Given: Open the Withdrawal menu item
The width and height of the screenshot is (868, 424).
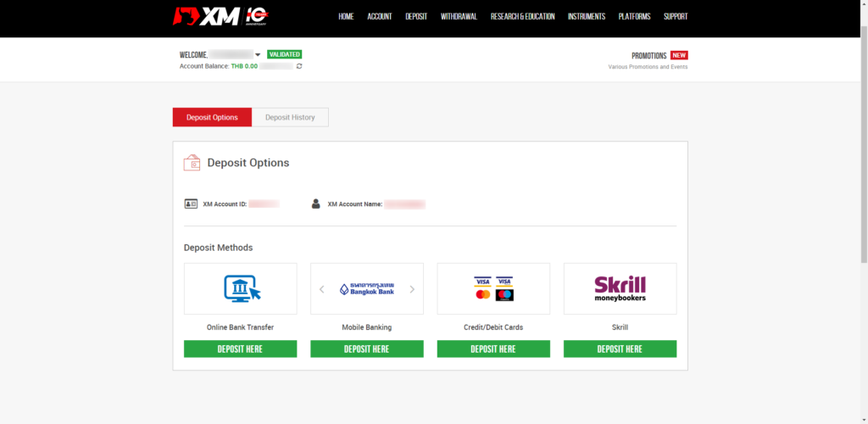Looking at the screenshot, I should [459, 17].
